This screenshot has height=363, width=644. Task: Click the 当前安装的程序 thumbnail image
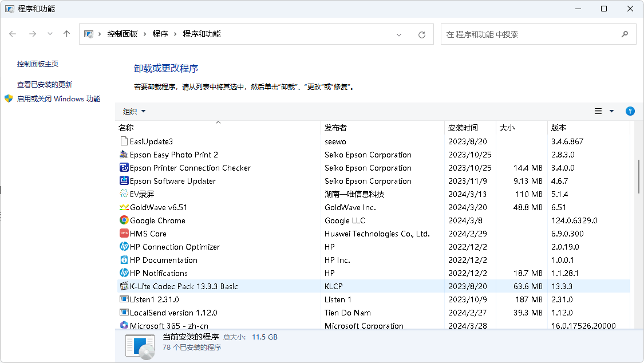click(x=140, y=346)
